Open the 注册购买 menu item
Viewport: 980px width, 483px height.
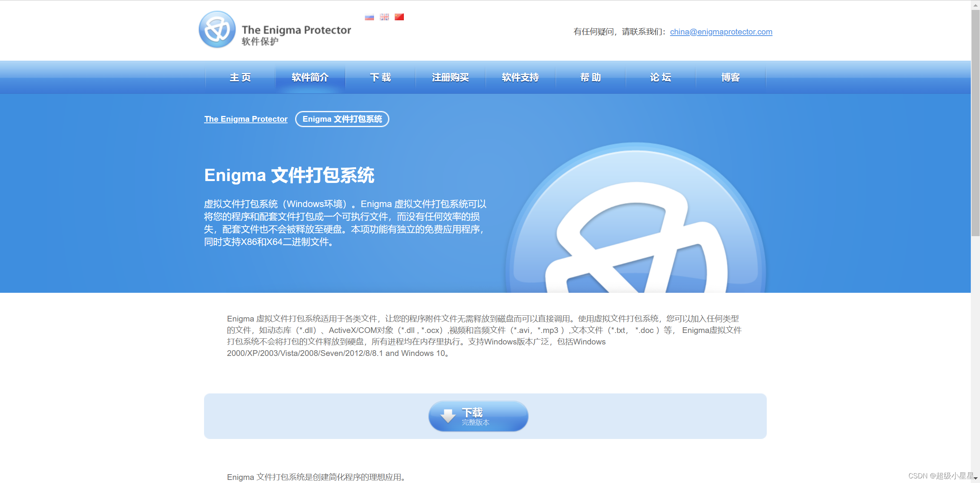[450, 77]
